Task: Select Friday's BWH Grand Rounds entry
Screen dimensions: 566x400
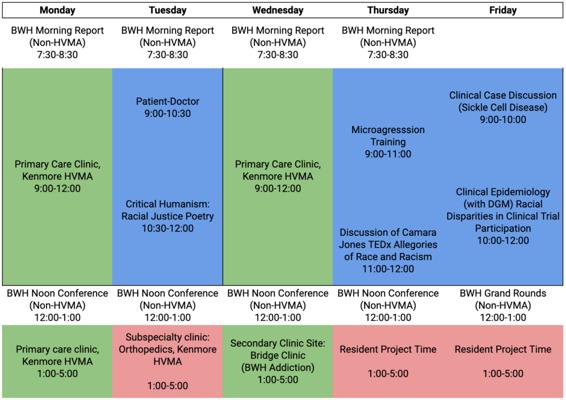Action: pos(503,305)
